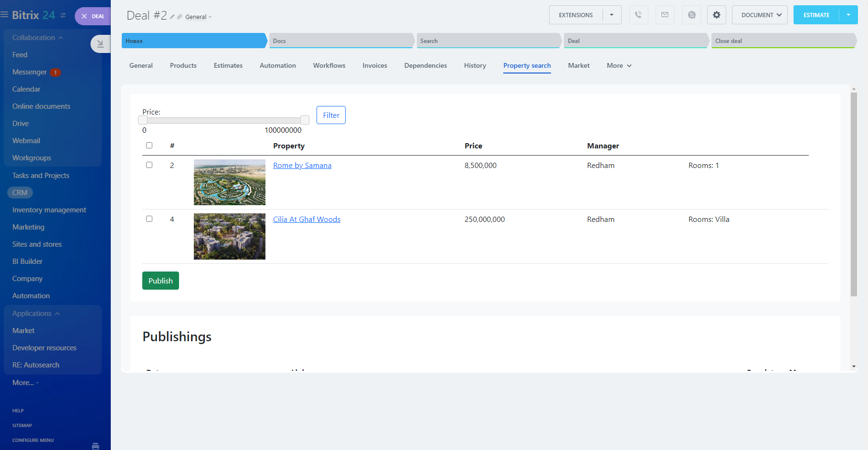Screen dimensions: 868x450
Task: Expand the More tabs dropdown
Action: [x=619, y=65]
